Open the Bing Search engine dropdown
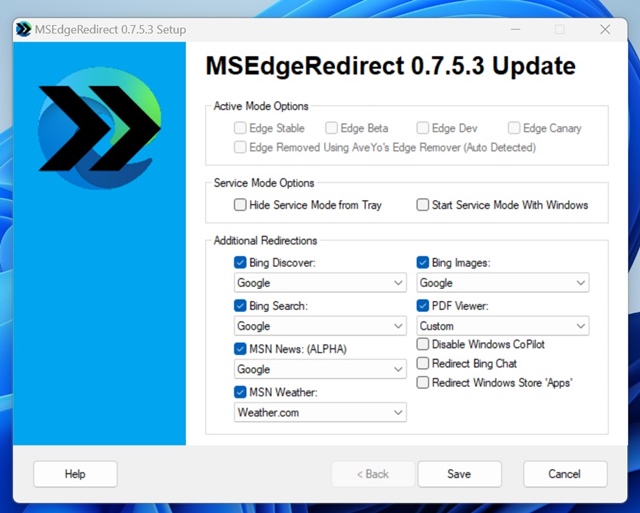The image size is (640, 513). click(x=320, y=326)
